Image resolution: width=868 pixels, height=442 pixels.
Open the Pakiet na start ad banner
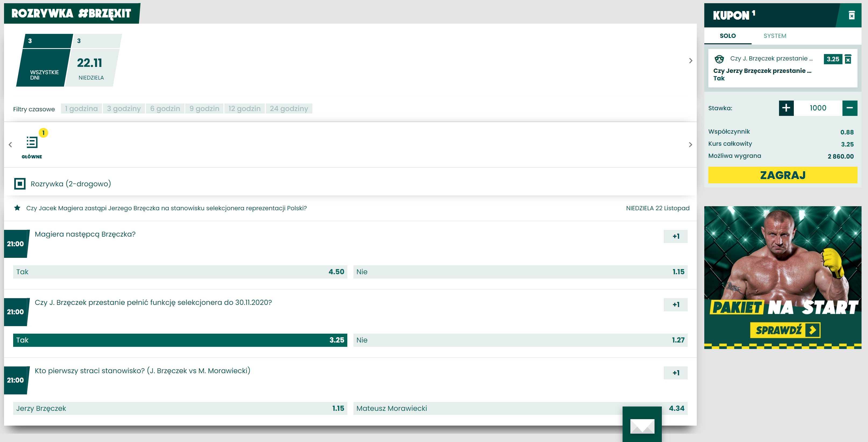click(783, 277)
